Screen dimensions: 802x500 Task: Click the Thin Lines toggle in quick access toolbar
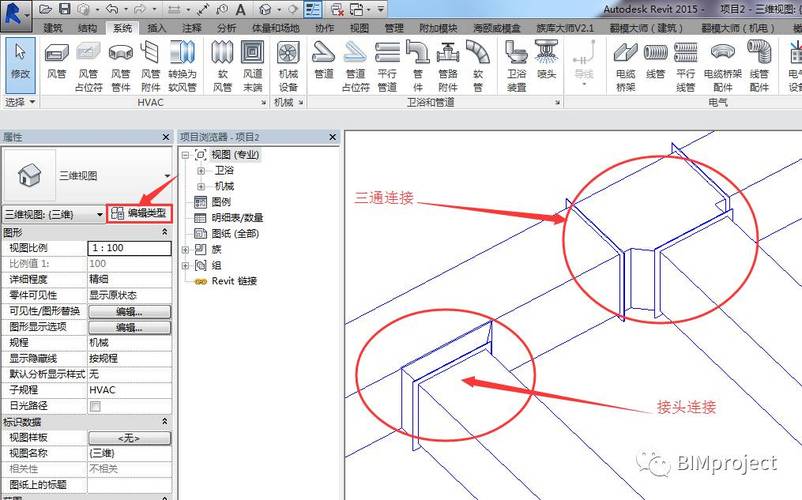(x=312, y=9)
